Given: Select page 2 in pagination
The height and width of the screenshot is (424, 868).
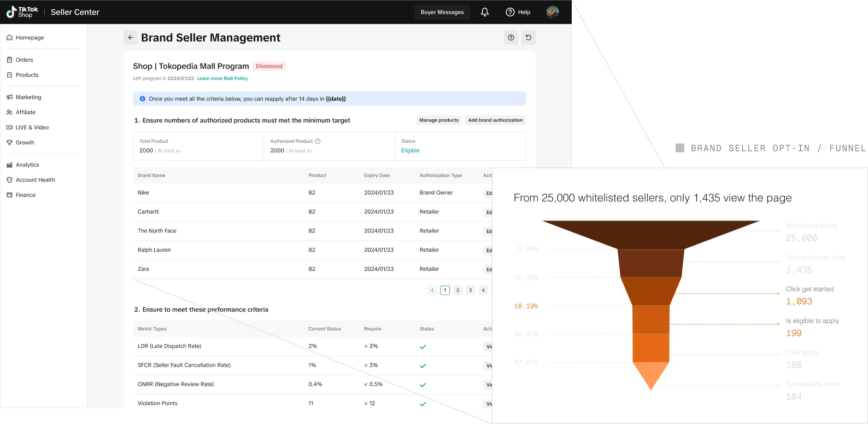Looking at the screenshot, I should pyautogui.click(x=458, y=291).
